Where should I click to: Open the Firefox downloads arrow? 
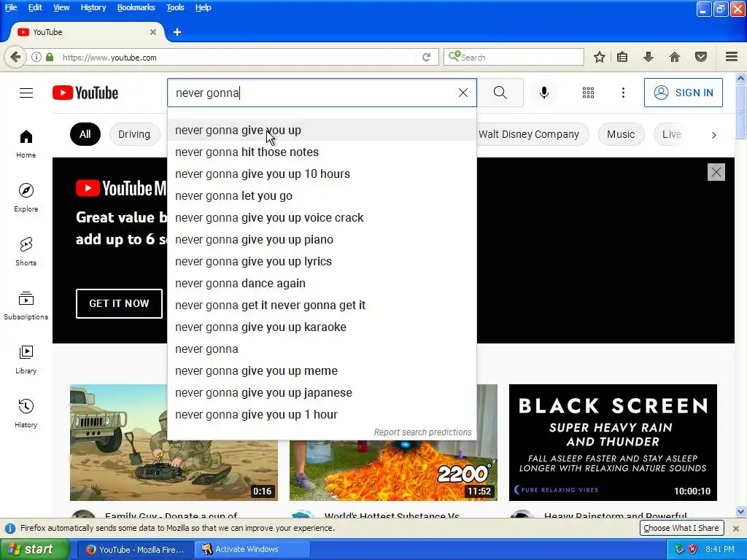[x=649, y=57]
